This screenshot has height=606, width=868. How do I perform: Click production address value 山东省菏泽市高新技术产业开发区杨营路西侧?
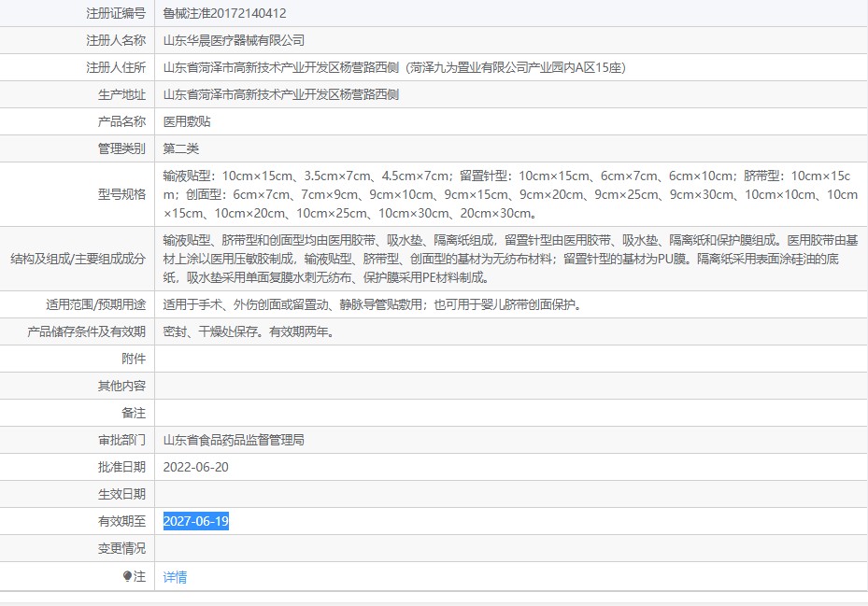(280, 94)
